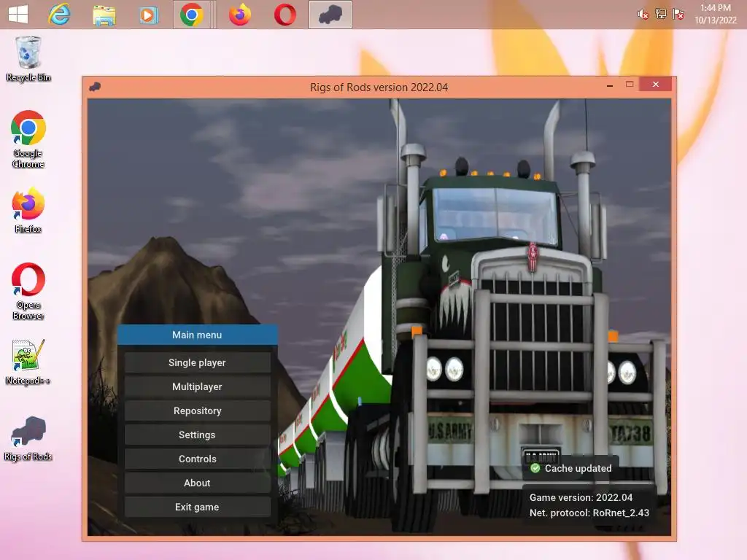Screen dimensions: 747x560
Task: Click the green checkmark on Cache updated
Action: [535, 469]
